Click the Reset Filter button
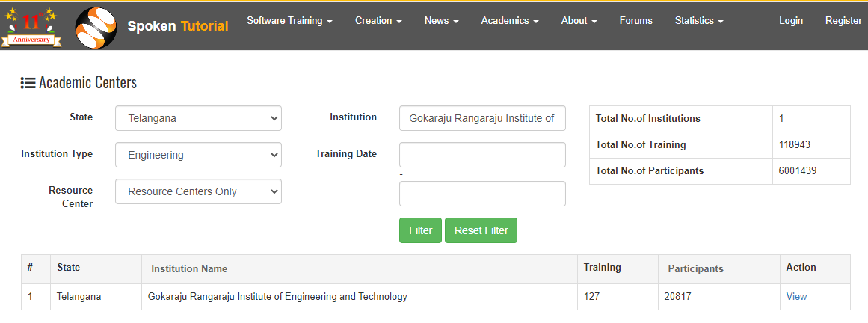Screen dimensions: 868x323 coord(481,230)
